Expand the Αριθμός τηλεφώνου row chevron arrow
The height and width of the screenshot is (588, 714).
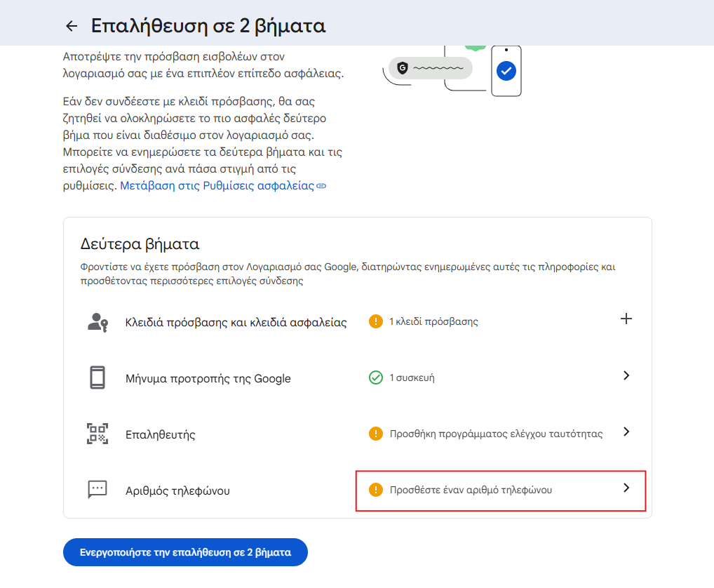pyautogui.click(x=626, y=488)
